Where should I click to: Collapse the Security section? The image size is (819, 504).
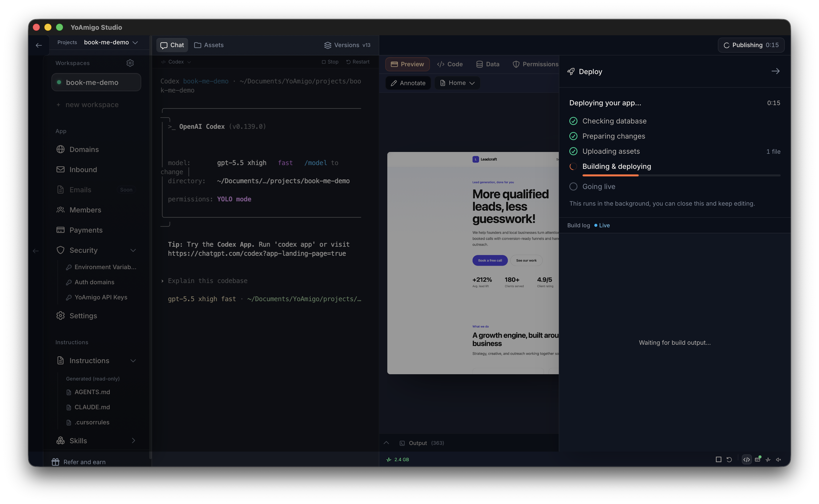tap(133, 250)
